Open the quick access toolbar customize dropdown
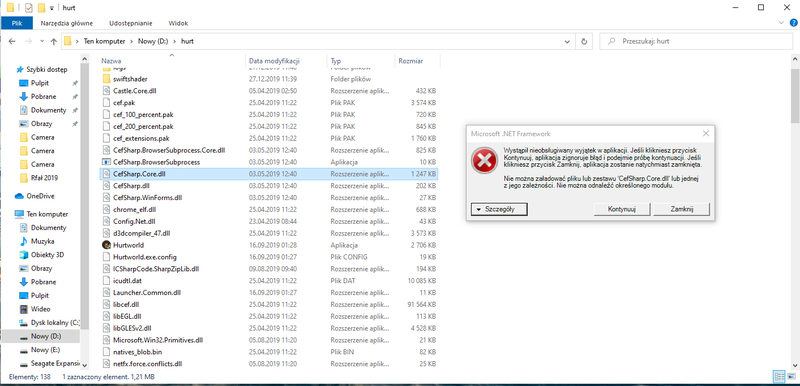The image size is (800, 386). coord(52,8)
